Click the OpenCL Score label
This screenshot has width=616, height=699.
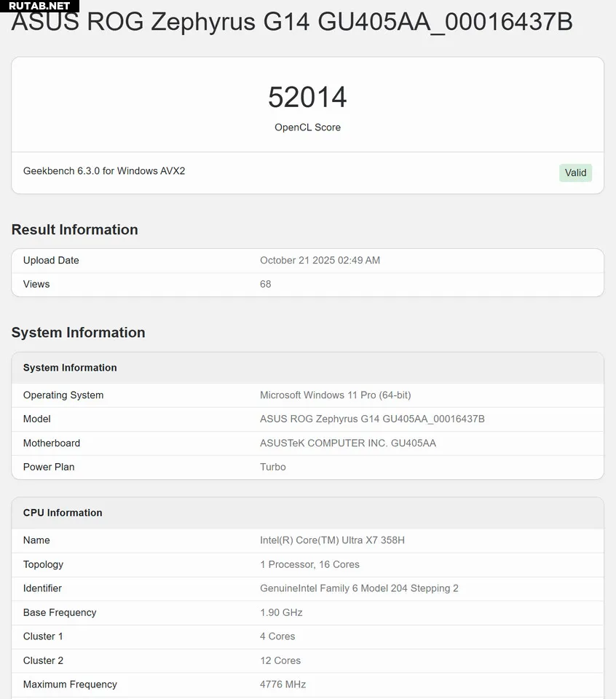pyautogui.click(x=307, y=127)
